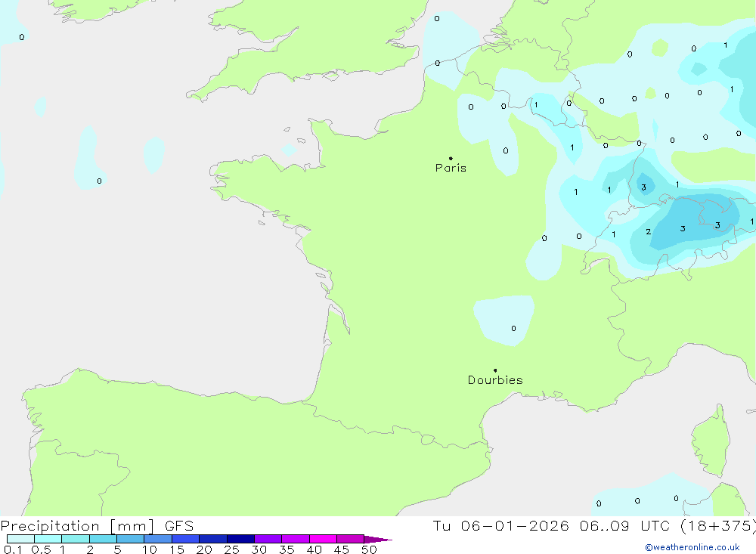Pick the legend swatch between 2 and 5
This screenshot has height=554, width=756.
(x=103, y=539)
